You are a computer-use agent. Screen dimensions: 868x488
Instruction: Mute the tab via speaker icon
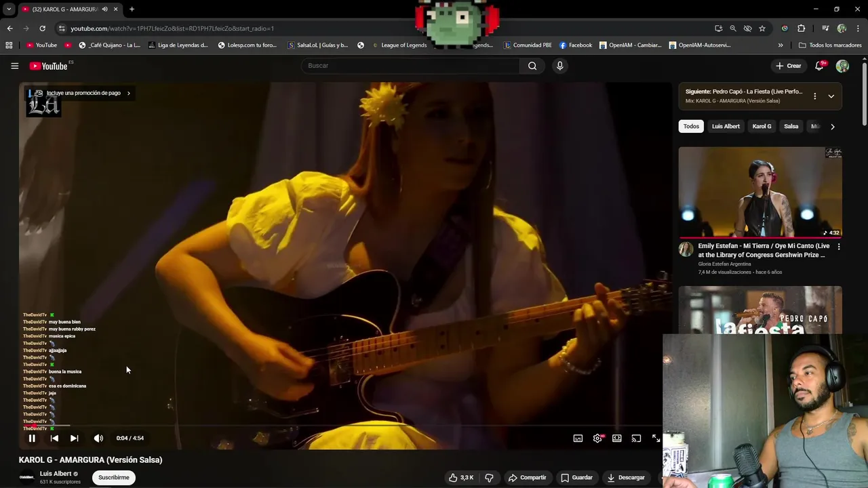click(x=104, y=9)
